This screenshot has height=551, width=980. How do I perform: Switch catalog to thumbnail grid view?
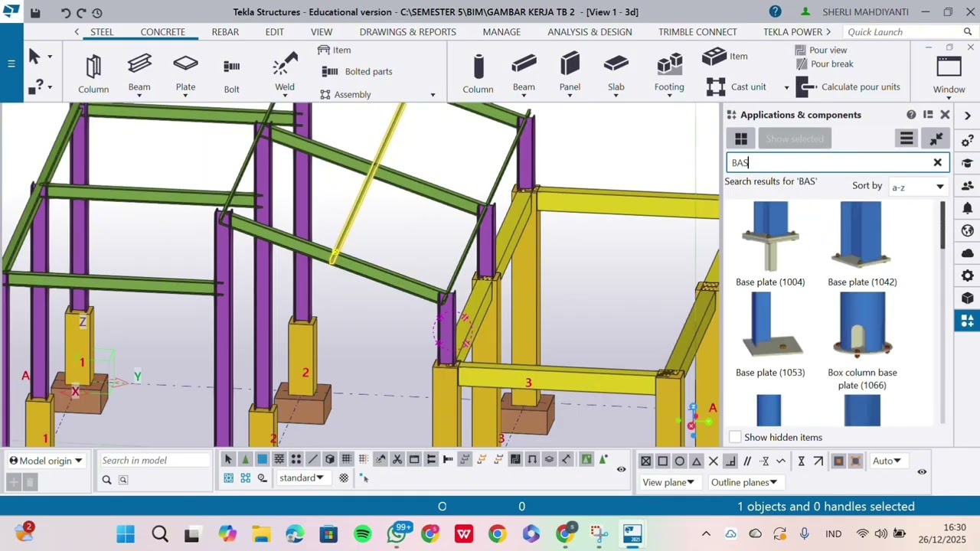741,139
